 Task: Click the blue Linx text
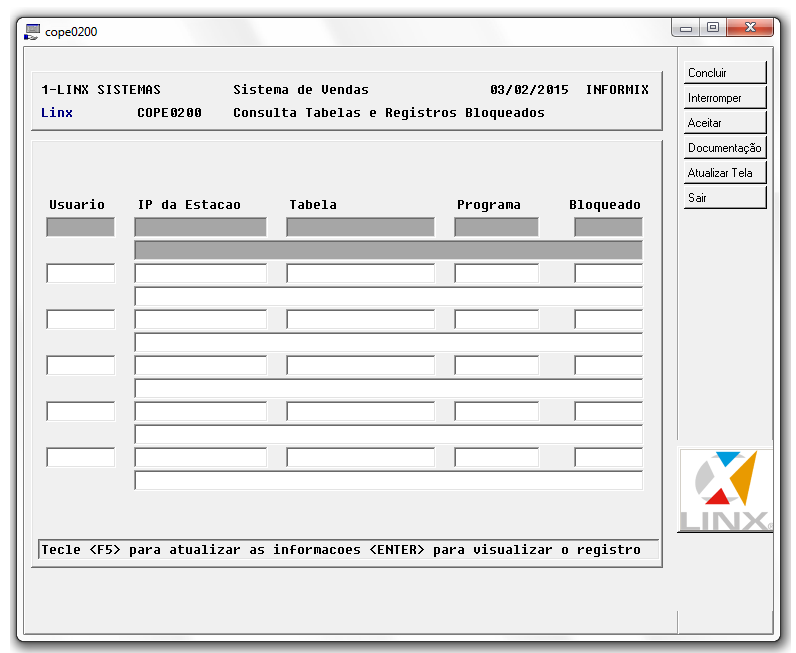pyautogui.click(x=57, y=113)
